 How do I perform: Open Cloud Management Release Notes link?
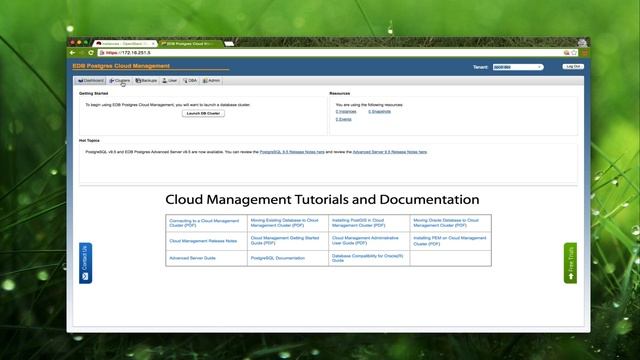[x=203, y=241]
